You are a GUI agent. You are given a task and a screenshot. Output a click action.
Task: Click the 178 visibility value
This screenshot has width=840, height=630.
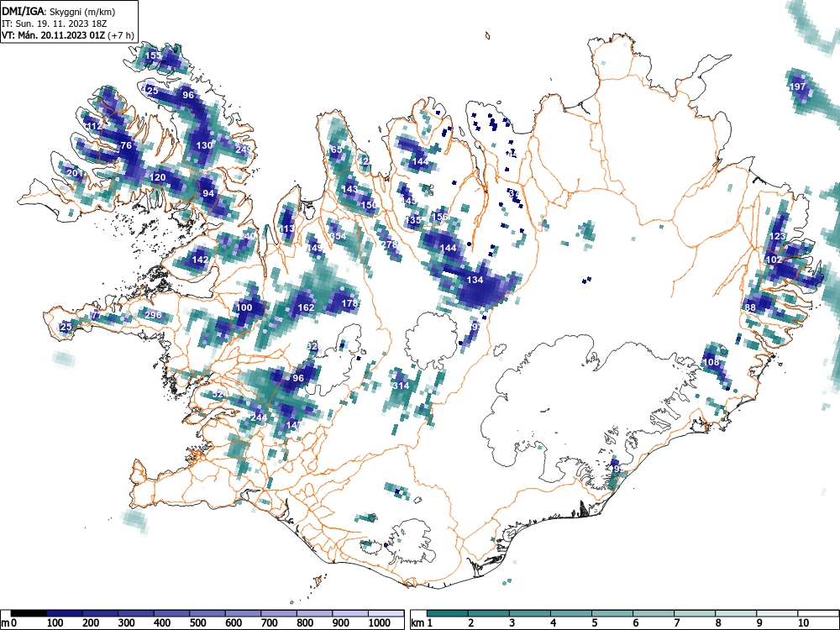[349, 303]
